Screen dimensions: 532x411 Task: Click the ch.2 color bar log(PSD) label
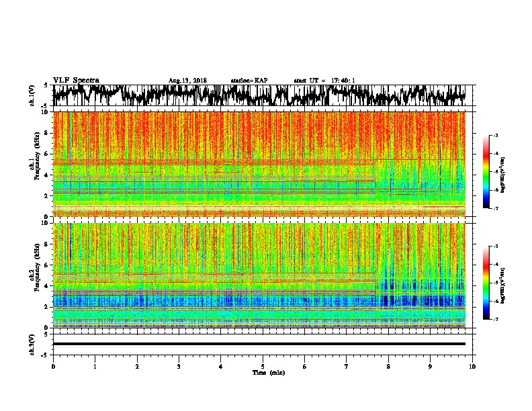[x=503, y=285]
